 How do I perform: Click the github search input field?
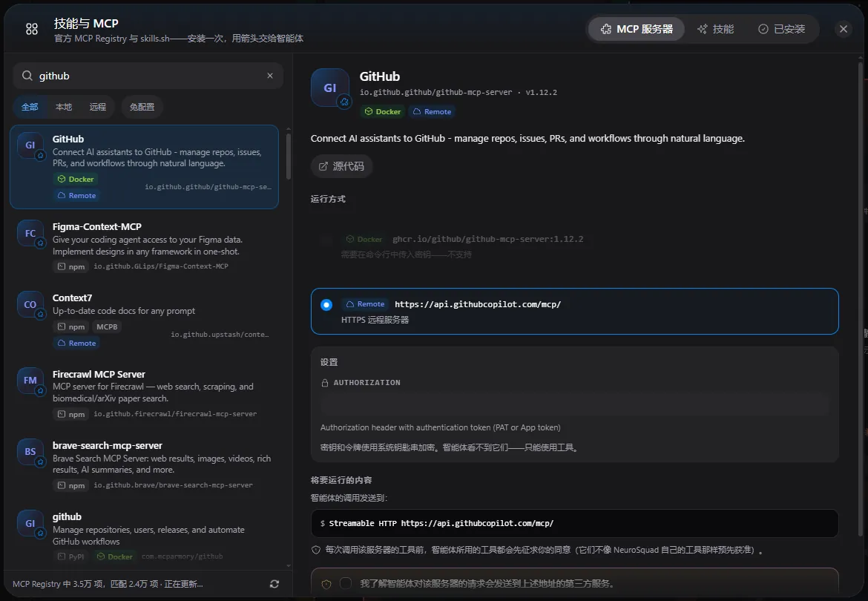(148, 76)
